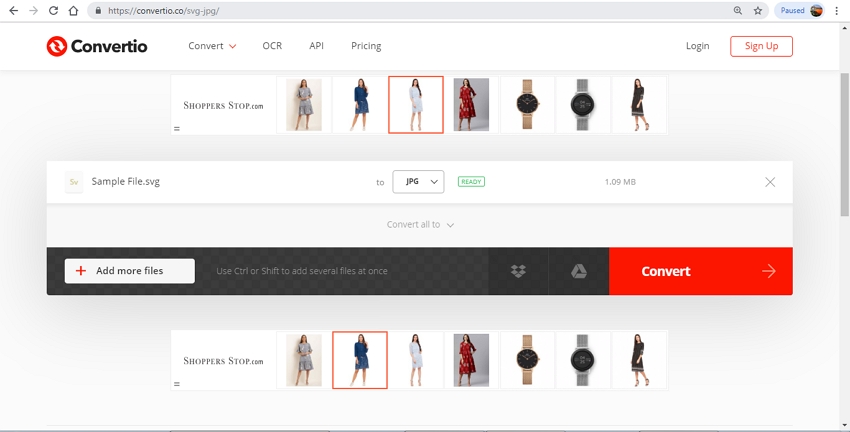Open the OCR navigation item
850x432 pixels.
pyautogui.click(x=272, y=46)
